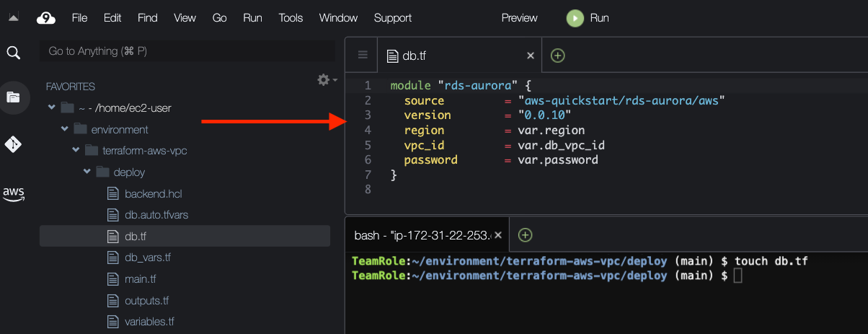Open the Tools menu

(x=291, y=18)
